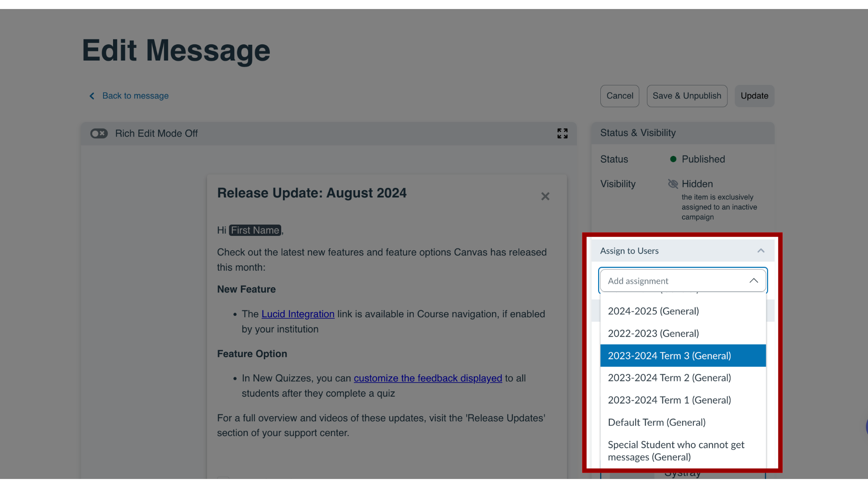Click the Assign to Users collapse chevron
Viewport: 868px width, 488px height.
761,250
